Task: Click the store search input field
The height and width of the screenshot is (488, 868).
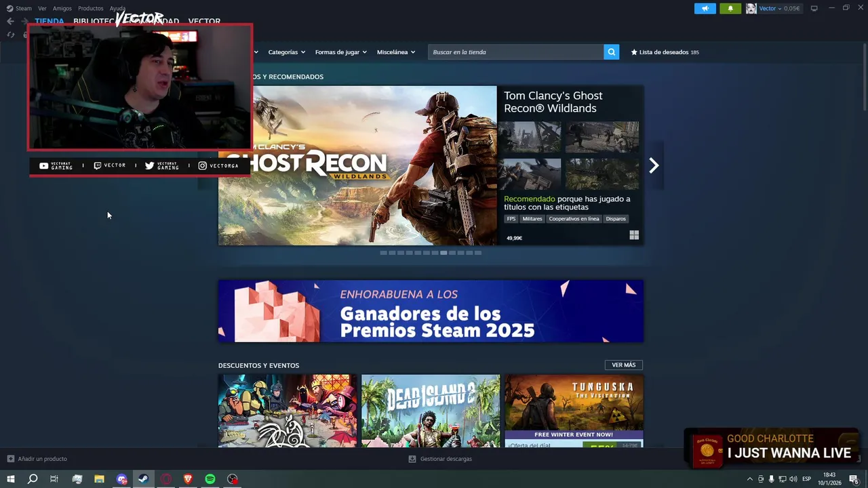Action: pos(515,52)
